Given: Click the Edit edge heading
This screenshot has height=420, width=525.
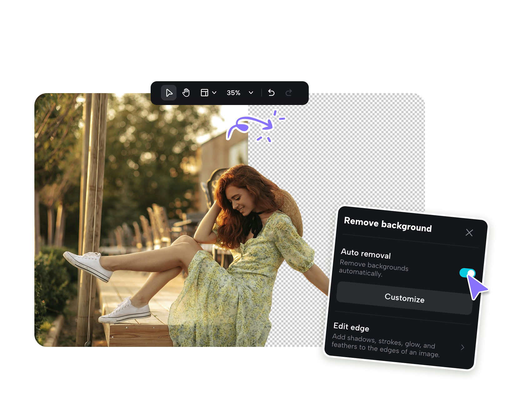Looking at the screenshot, I should pos(351,328).
